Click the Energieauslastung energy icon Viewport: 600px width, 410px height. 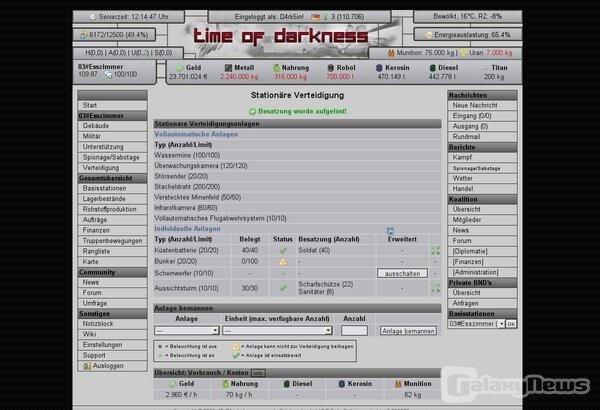428,35
